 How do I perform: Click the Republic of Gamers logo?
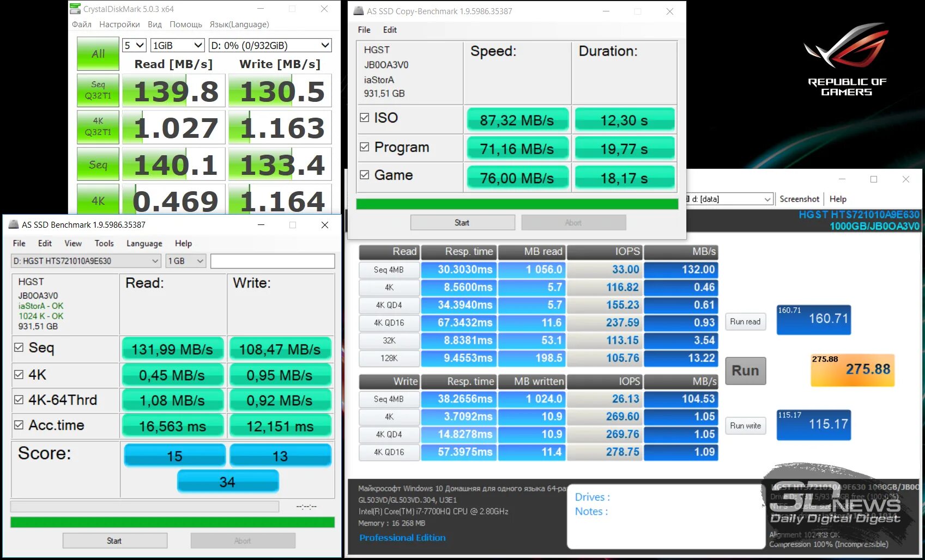pos(847,59)
